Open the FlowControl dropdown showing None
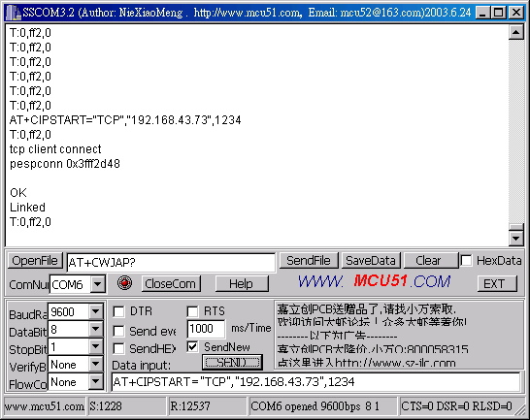Image resolution: width=530 pixels, height=420 pixels. (x=96, y=382)
